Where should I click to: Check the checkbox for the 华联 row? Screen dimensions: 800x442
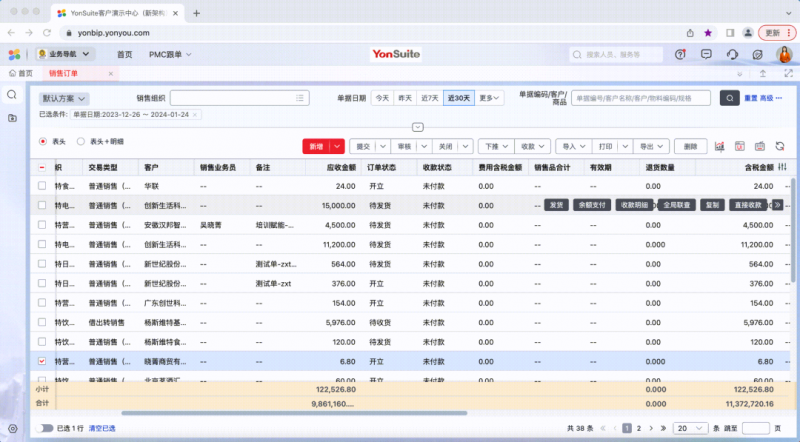(42, 186)
